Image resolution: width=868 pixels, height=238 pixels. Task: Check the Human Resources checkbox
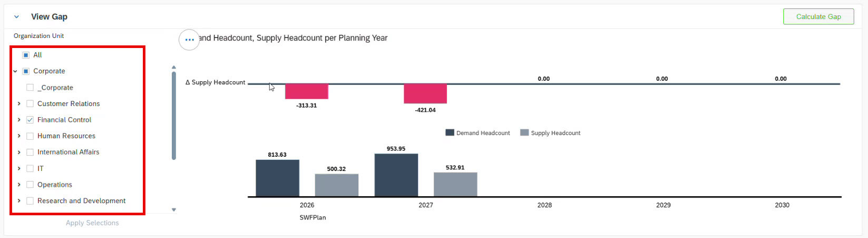pyautogui.click(x=30, y=136)
